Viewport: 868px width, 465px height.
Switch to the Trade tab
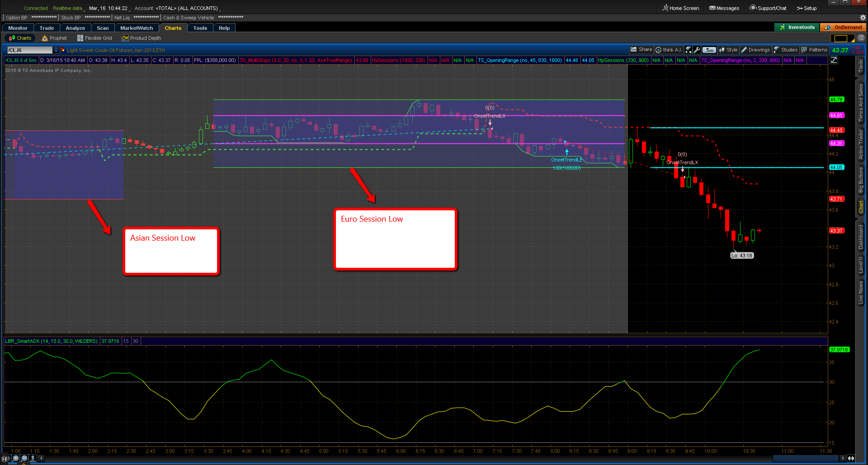pyautogui.click(x=47, y=28)
